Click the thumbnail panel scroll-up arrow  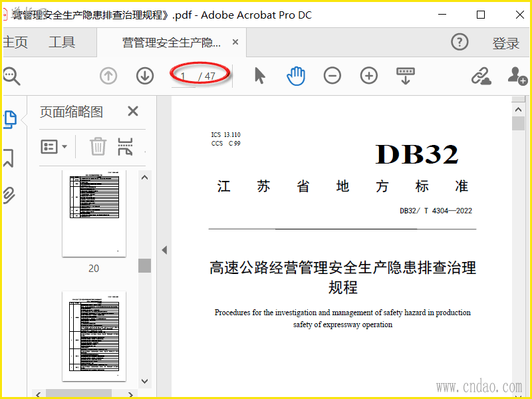click(144, 177)
